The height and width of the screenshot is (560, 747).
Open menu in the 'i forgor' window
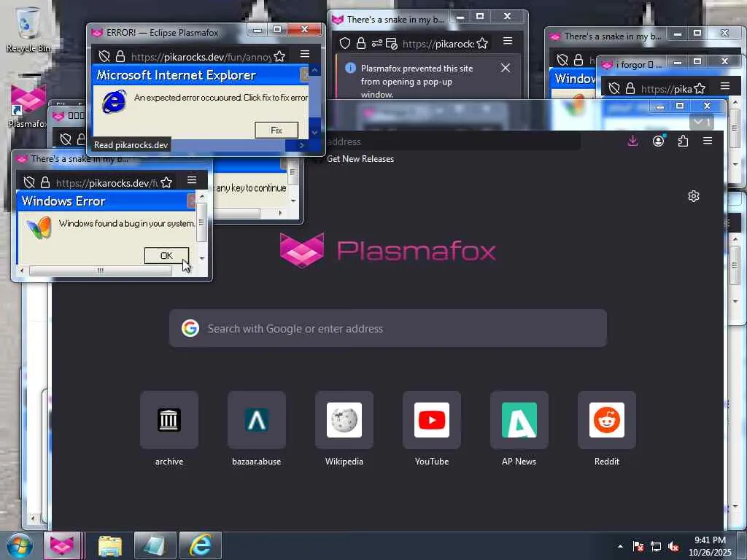pos(725,86)
